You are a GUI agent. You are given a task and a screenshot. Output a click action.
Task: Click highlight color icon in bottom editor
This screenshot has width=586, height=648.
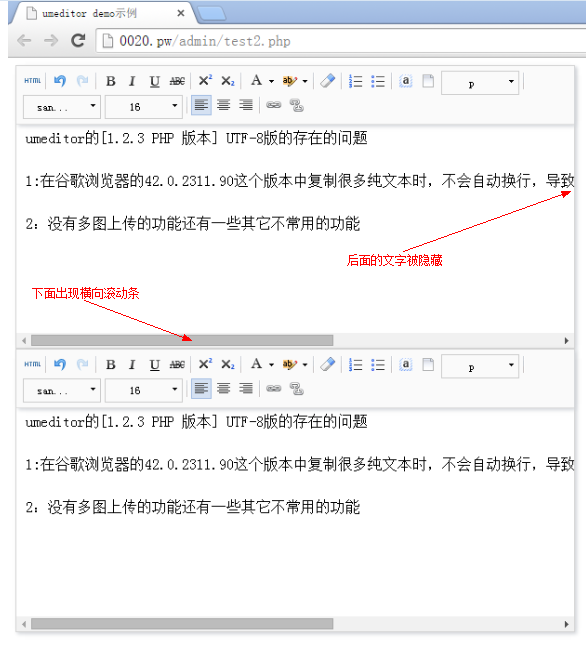[290, 364]
